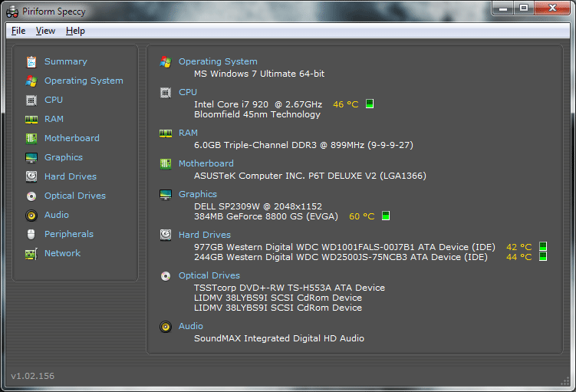576x392 pixels.
Task: Open the File menu
Action: pos(18,31)
